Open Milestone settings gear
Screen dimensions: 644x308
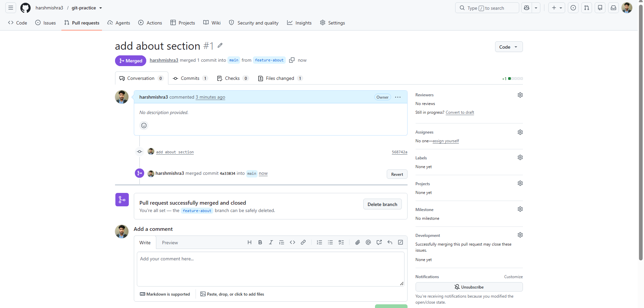(520, 209)
